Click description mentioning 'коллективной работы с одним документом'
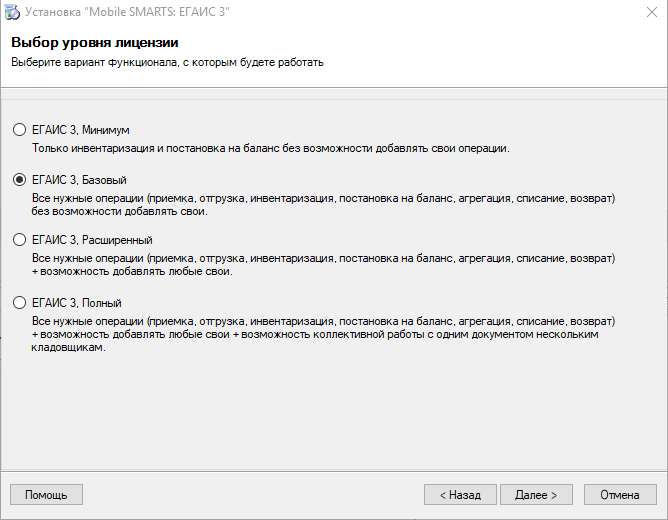The height and width of the screenshot is (520, 668). [x=323, y=334]
